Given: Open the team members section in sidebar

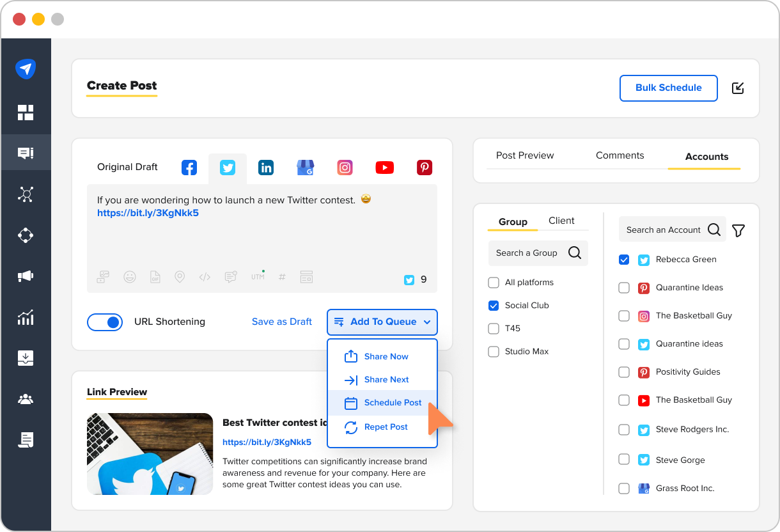Looking at the screenshot, I should click(x=26, y=399).
